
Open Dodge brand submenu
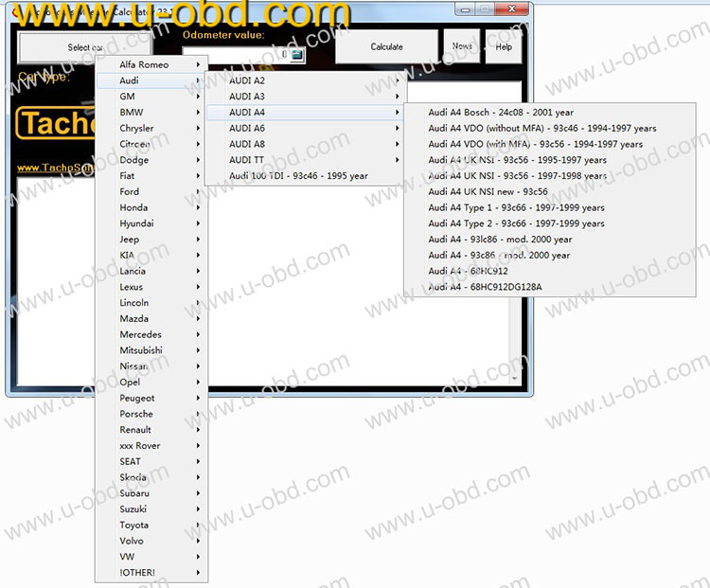click(x=151, y=160)
